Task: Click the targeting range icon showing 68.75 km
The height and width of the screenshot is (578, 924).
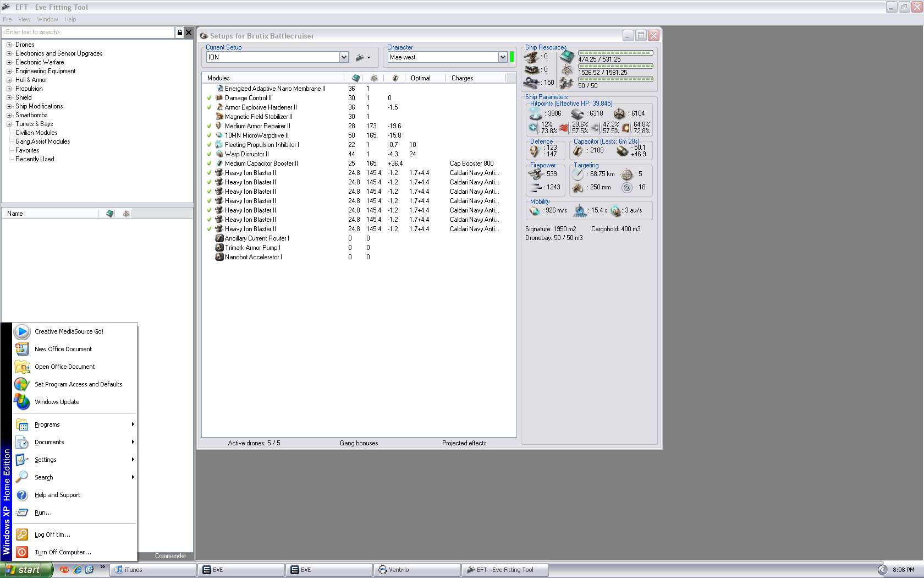Action: (577, 174)
